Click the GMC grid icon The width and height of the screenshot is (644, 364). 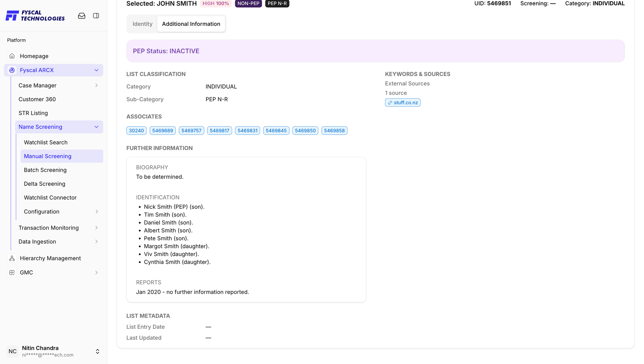tap(12, 272)
